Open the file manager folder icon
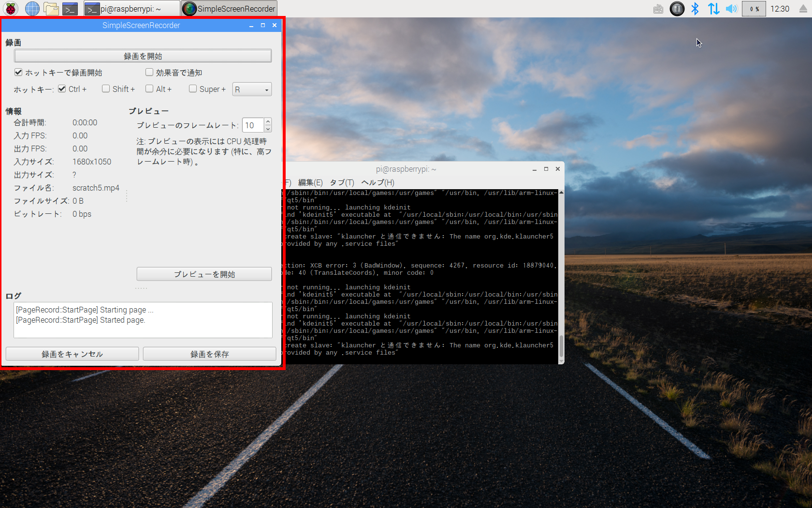Viewport: 812px width, 508px height. click(x=51, y=9)
